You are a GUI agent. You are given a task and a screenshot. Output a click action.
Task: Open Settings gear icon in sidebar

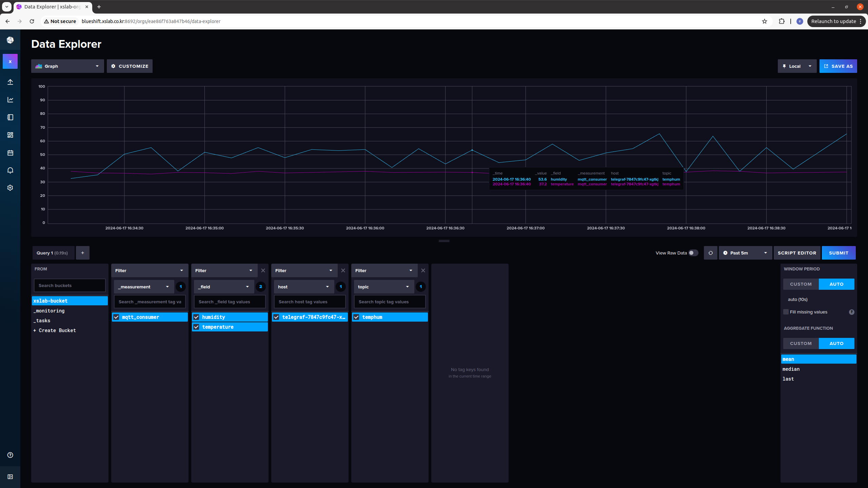[x=10, y=188]
